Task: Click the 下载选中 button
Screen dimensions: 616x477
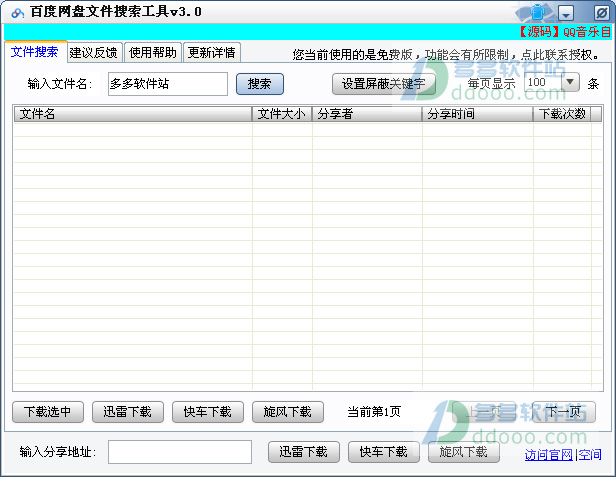Action: pos(48,412)
